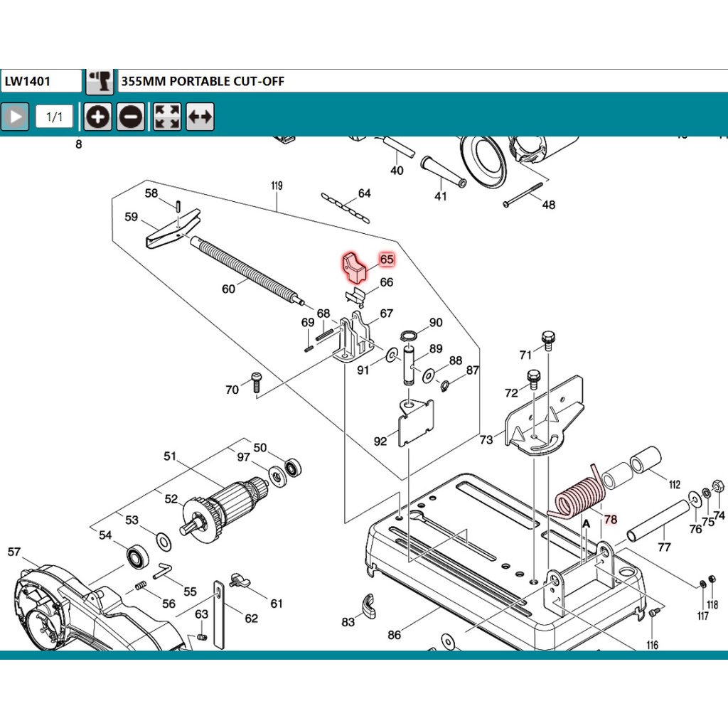Click part label 50 bearing

pyautogui.click(x=260, y=447)
